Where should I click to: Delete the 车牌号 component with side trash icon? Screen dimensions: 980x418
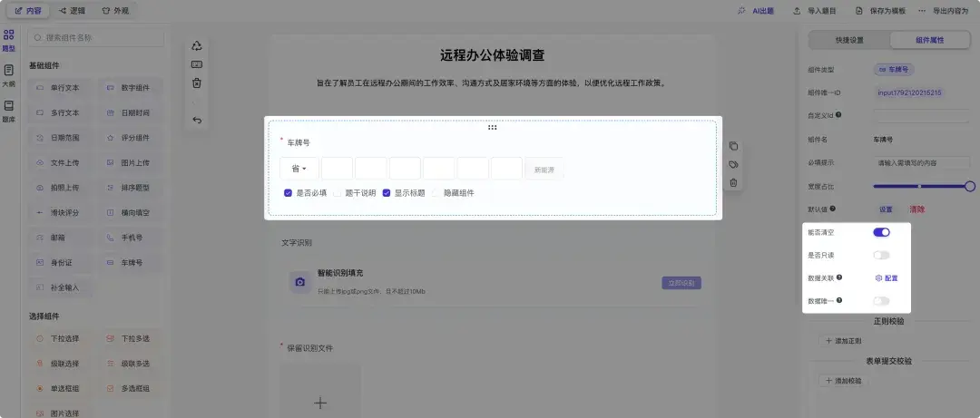[x=734, y=183]
